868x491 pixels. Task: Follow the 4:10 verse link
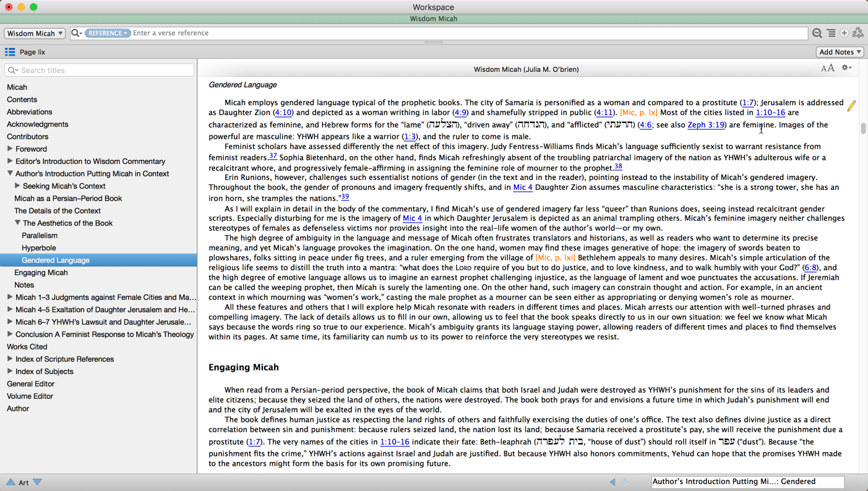tap(283, 113)
